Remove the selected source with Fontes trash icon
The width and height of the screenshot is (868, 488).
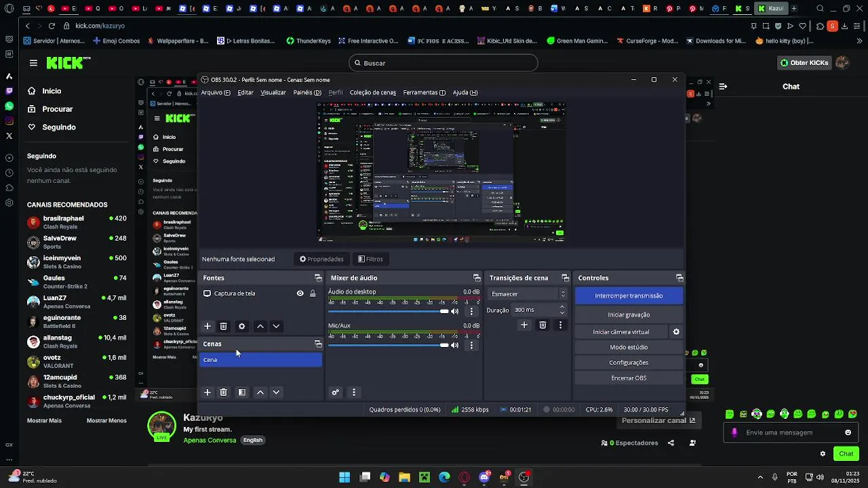pyautogui.click(x=223, y=326)
